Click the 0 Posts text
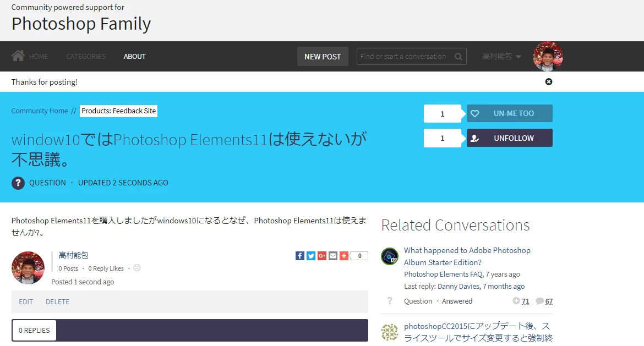Viewport: 644px width, 346px height. [x=68, y=268]
